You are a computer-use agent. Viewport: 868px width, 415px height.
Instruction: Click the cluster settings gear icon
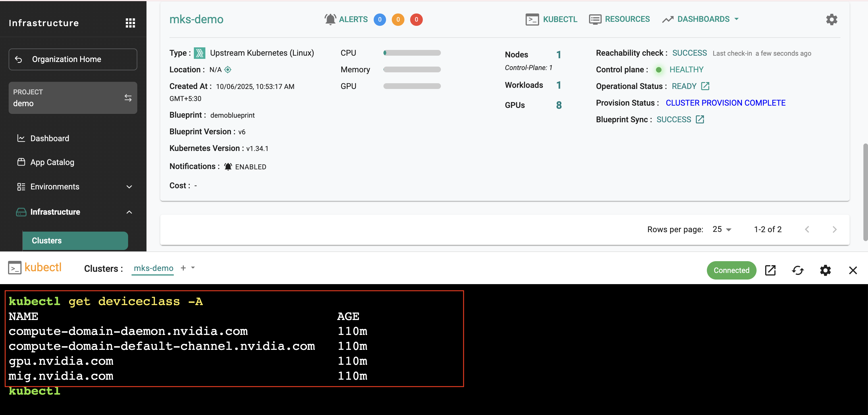[x=831, y=20]
